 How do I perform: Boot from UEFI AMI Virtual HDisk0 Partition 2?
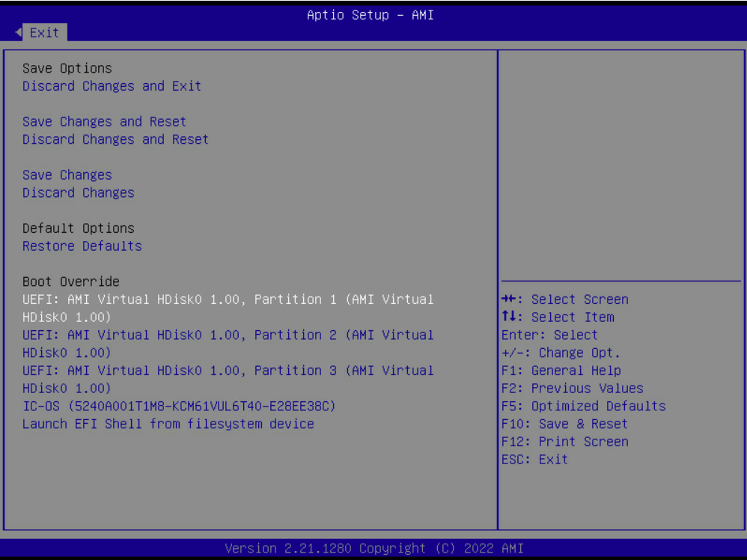228,344
